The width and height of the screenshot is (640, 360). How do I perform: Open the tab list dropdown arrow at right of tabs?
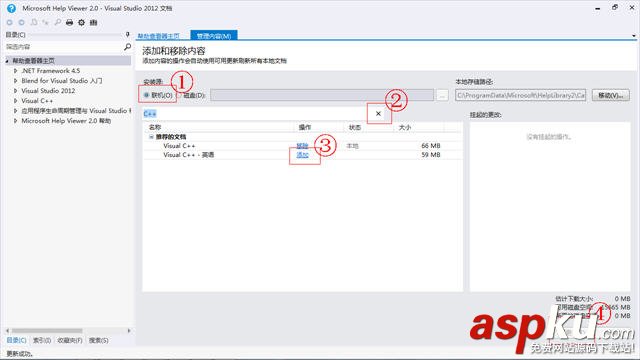click(633, 36)
